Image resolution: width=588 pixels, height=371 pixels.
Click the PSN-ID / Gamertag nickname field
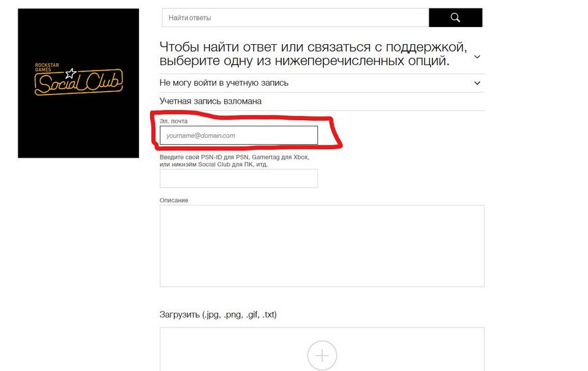tap(238, 178)
